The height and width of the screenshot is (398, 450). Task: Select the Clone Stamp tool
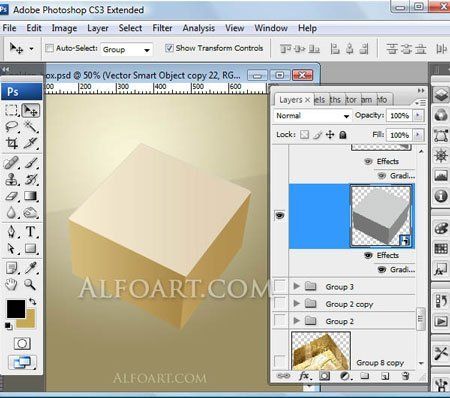[12, 180]
